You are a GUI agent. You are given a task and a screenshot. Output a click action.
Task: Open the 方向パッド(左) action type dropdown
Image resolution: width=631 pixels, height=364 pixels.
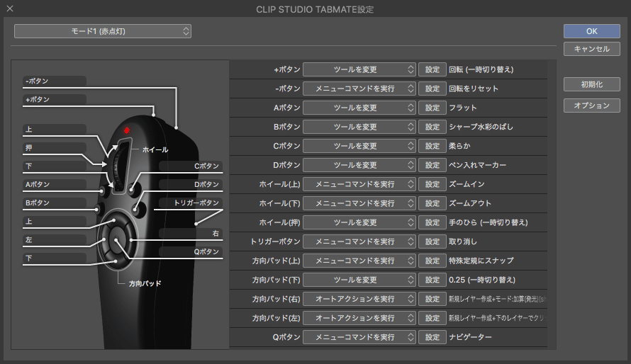point(359,318)
